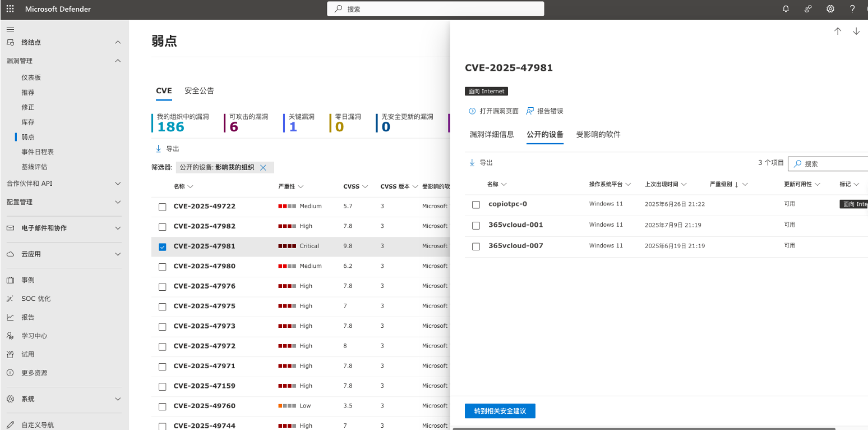
Task: Select the 365vcloud-001 device checkbox
Action: click(476, 226)
